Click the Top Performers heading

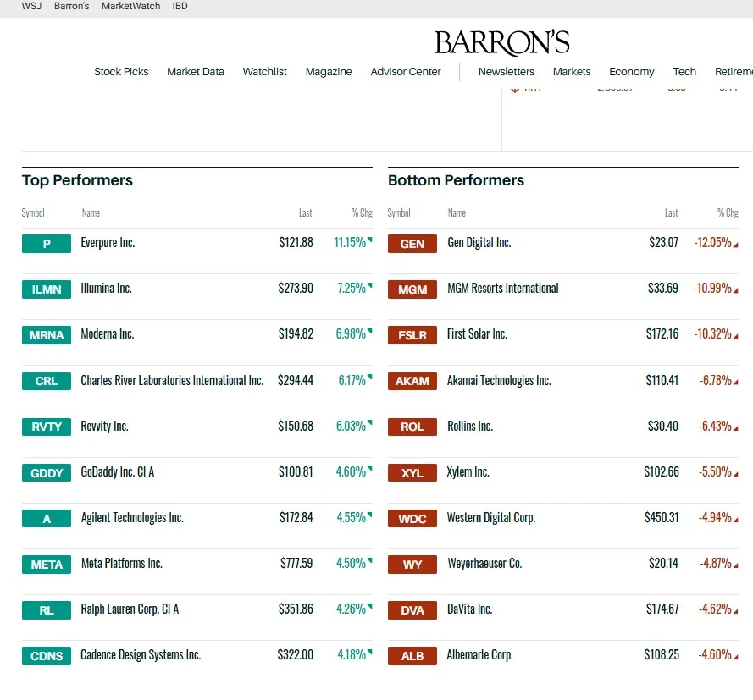(x=77, y=180)
